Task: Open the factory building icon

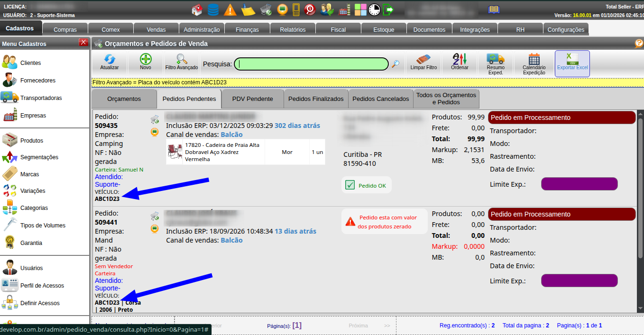Action: (344, 9)
